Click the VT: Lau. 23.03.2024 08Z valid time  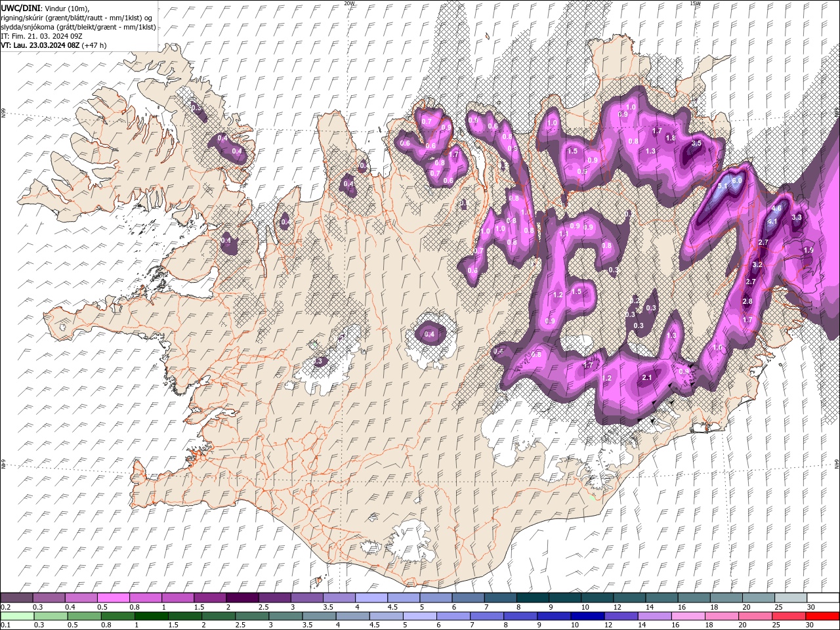click(x=41, y=45)
